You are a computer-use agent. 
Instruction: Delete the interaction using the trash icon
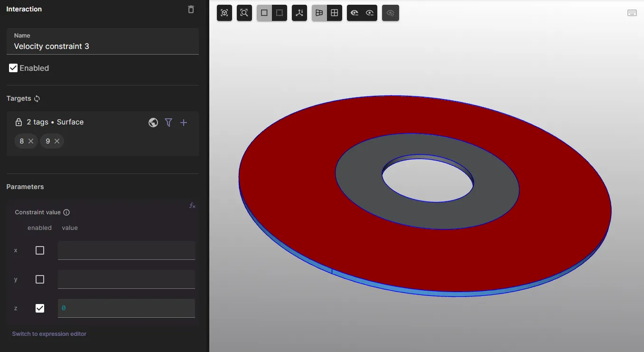(191, 10)
